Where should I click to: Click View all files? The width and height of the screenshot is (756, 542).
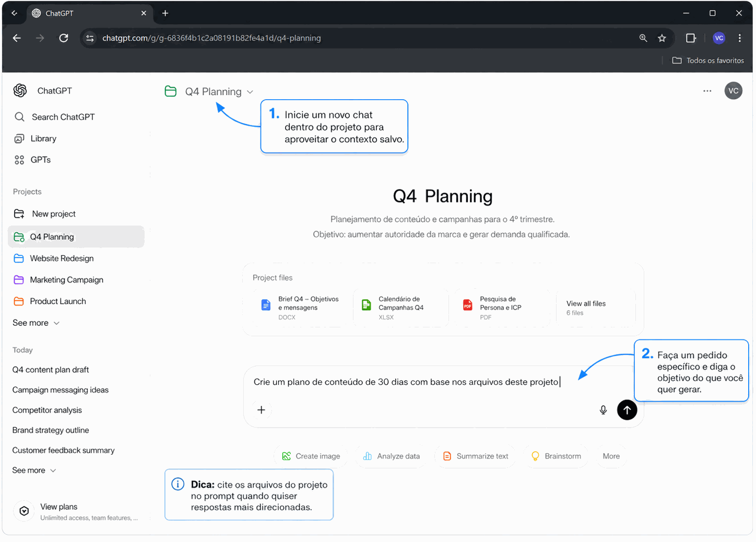(x=586, y=308)
